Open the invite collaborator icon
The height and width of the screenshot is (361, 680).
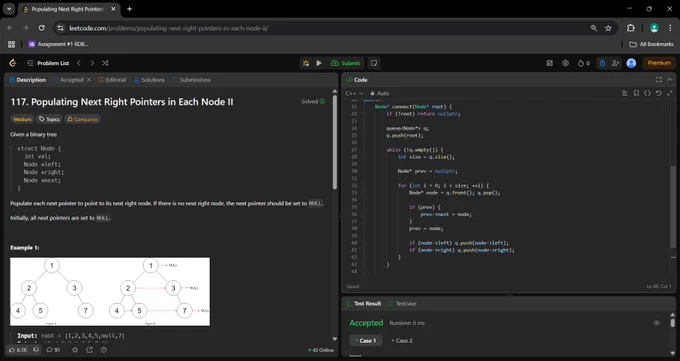(615, 63)
